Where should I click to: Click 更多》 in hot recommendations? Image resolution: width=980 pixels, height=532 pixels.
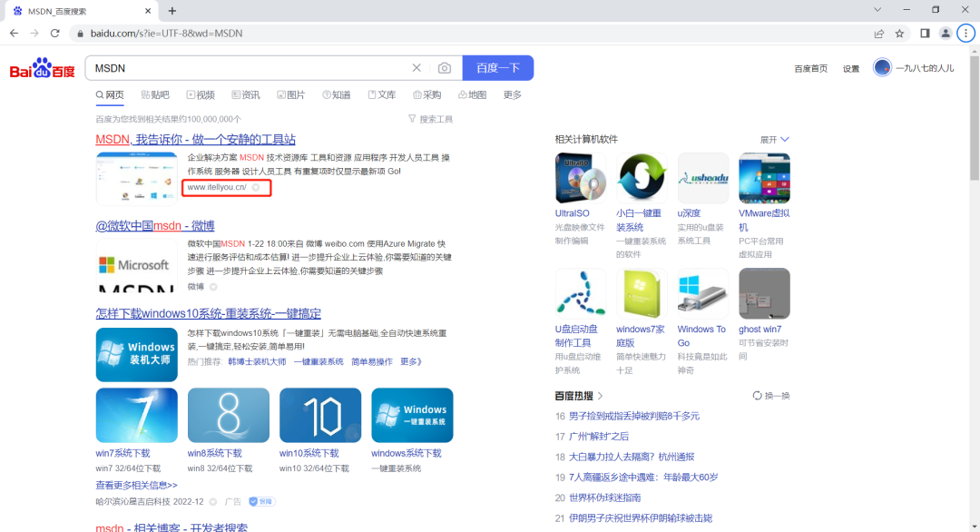[411, 361]
